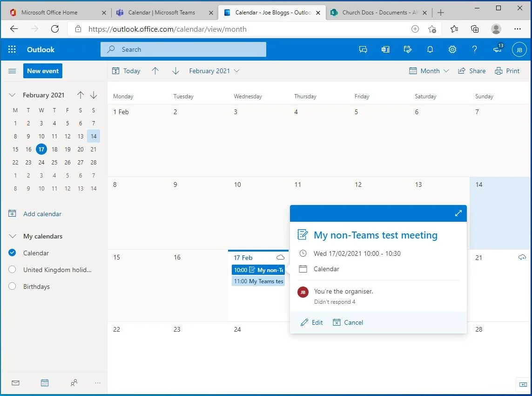Screen dimensions: 532x396
Task: Collapse the mini calendar chevron
Action: 12,95
